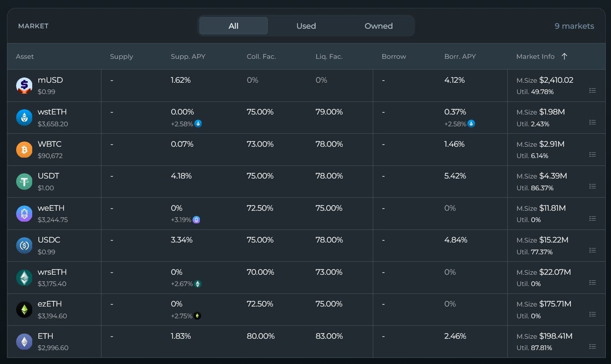Click the weETH token icon

point(24,214)
